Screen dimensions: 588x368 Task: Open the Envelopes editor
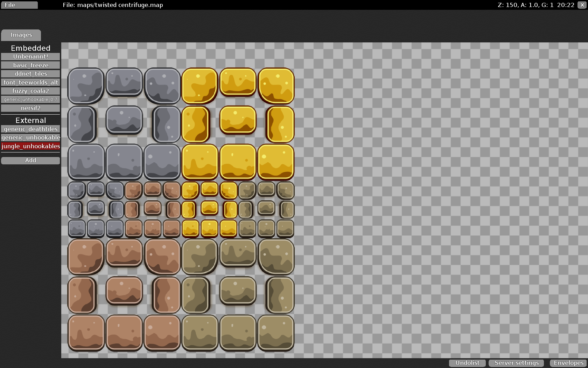tap(568, 363)
